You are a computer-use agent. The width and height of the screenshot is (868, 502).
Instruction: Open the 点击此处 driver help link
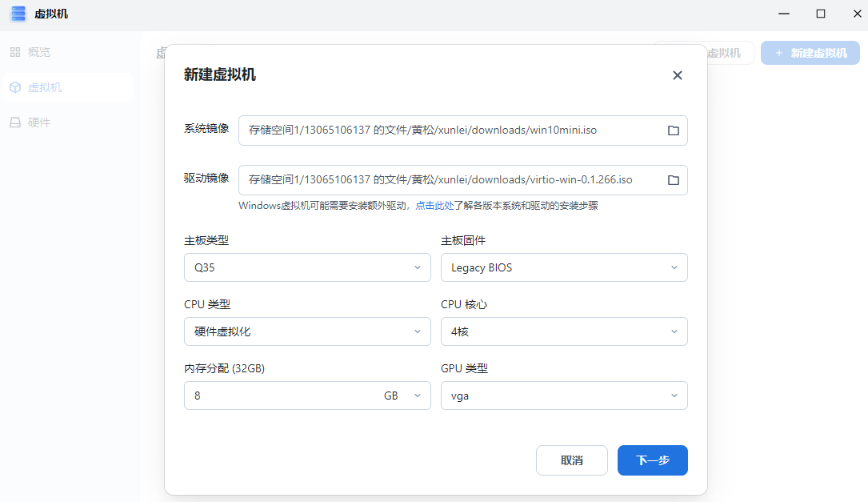tap(434, 206)
